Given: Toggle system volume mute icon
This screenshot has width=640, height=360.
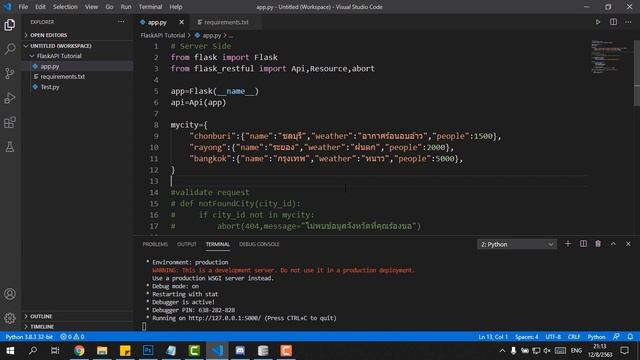Looking at the screenshot, I should pyautogui.click(x=547, y=351).
